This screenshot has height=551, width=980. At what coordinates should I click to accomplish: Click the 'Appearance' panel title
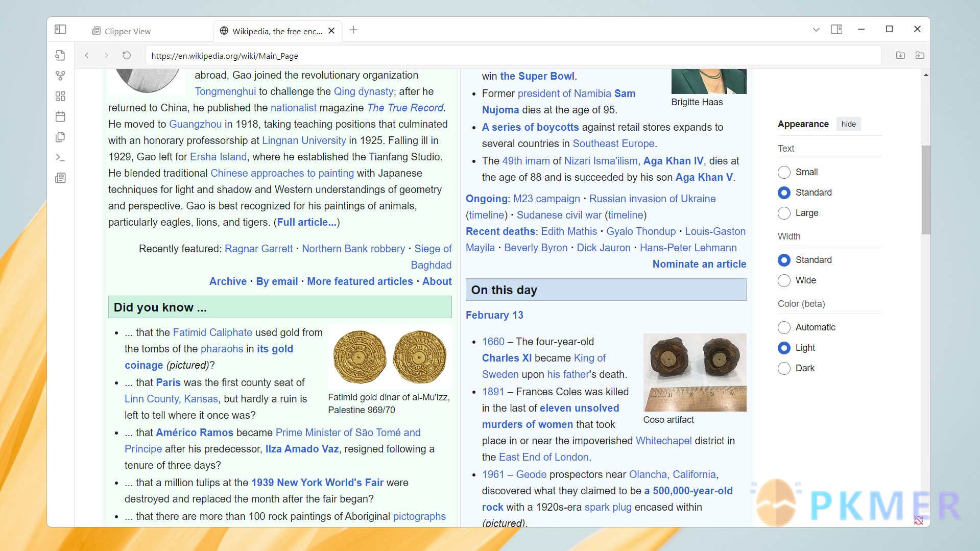[x=803, y=124]
